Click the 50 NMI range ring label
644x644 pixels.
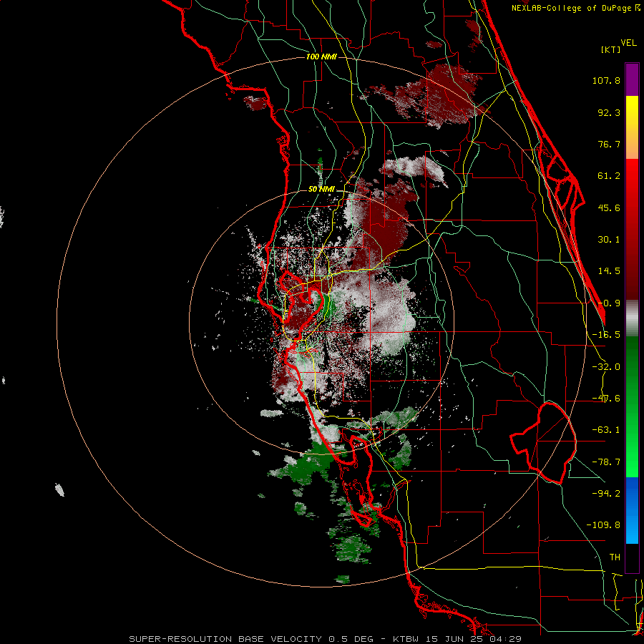321,190
